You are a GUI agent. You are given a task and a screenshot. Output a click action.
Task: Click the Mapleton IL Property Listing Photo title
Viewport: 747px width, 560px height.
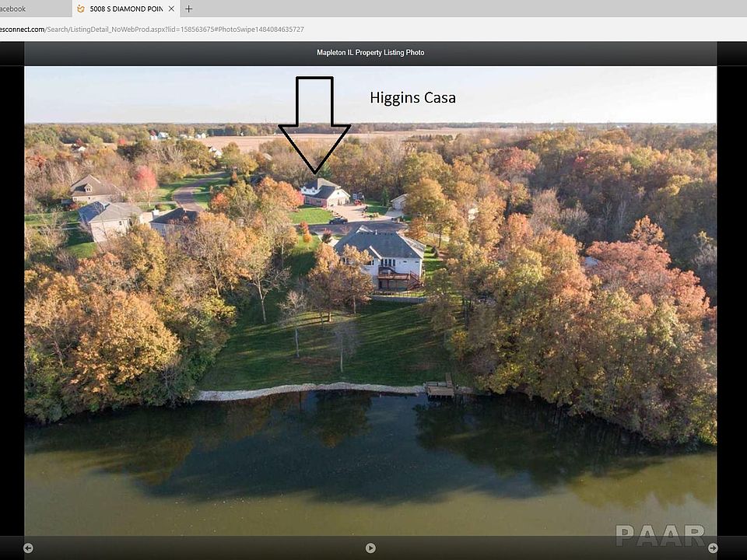click(x=370, y=52)
